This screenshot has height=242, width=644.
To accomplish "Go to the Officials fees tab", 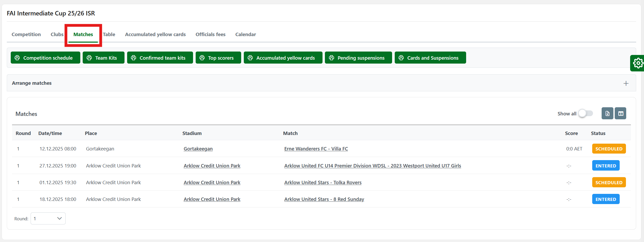I will [x=210, y=35].
